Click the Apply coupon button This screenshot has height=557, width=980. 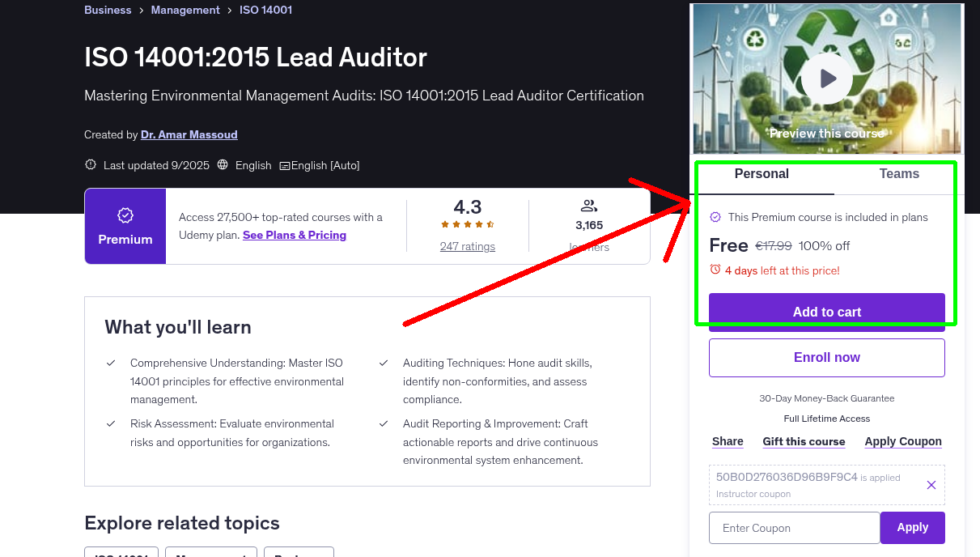pos(912,527)
